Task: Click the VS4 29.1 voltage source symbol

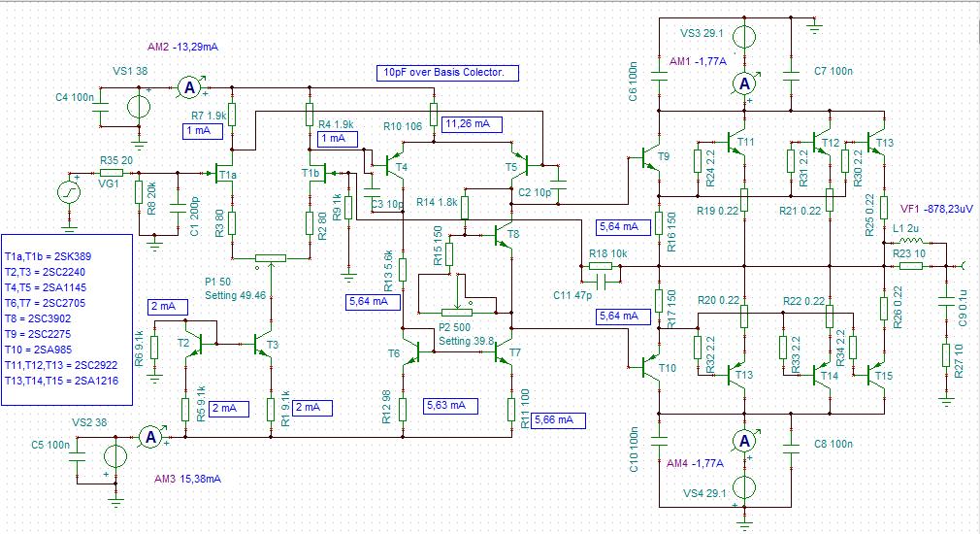Action: [744, 486]
